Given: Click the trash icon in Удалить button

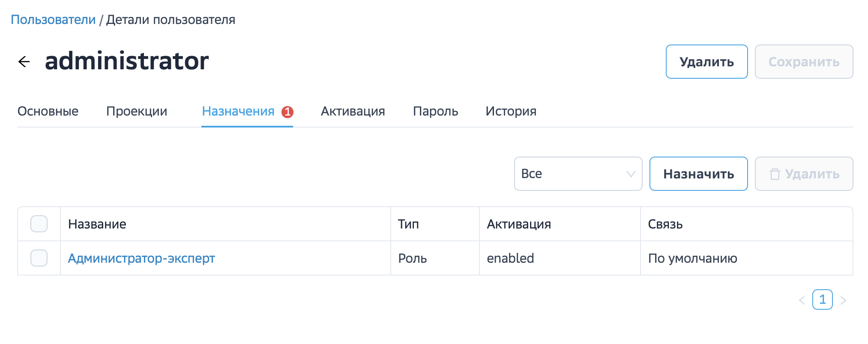Looking at the screenshot, I should point(775,174).
